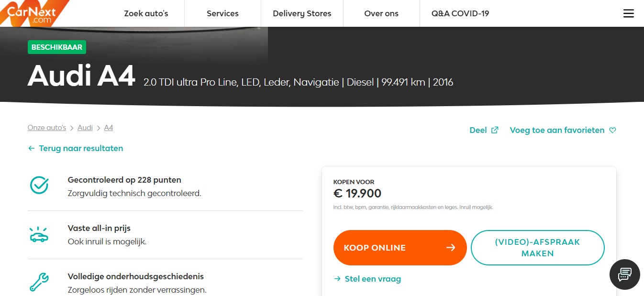Click the green Beschikbaar status badge
Screen dimensions: 644x296
tap(57, 47)
